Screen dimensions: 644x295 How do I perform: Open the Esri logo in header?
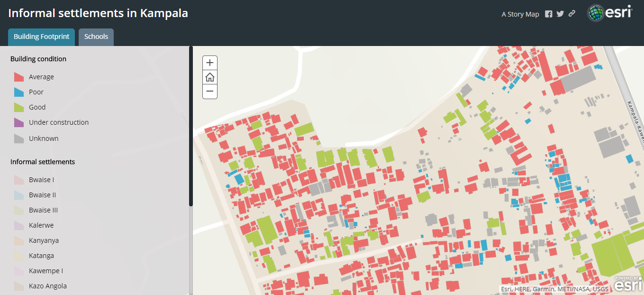pyautogui.click(x=610, y=13)
